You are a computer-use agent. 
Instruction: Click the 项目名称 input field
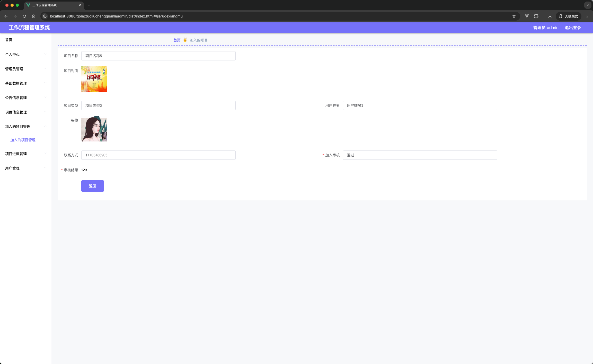(x=158, y=56)
